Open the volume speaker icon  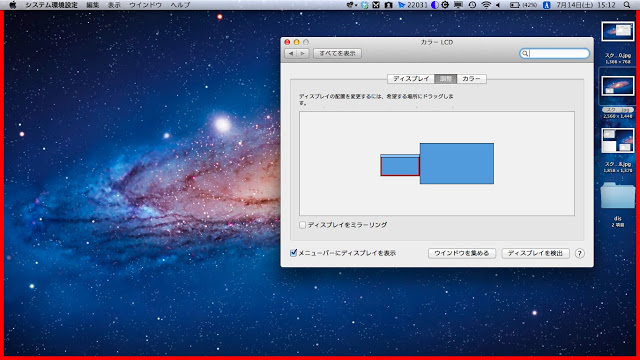[x=498, y=5]
